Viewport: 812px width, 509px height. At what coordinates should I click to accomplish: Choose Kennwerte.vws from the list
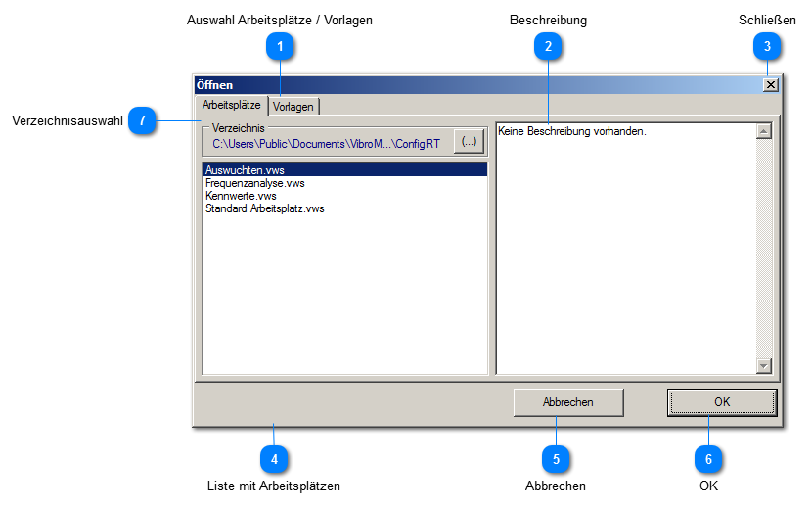tap(345, 196)
